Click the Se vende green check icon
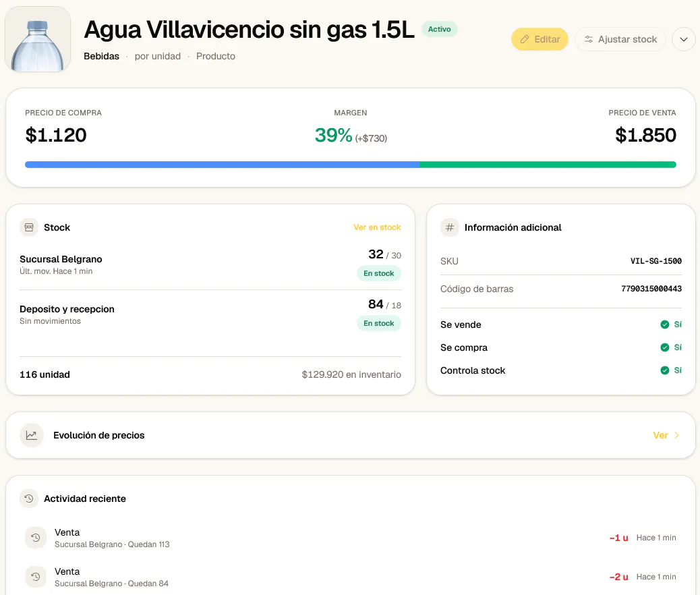This screenshot has width=700, height=595. pos(665,324)
